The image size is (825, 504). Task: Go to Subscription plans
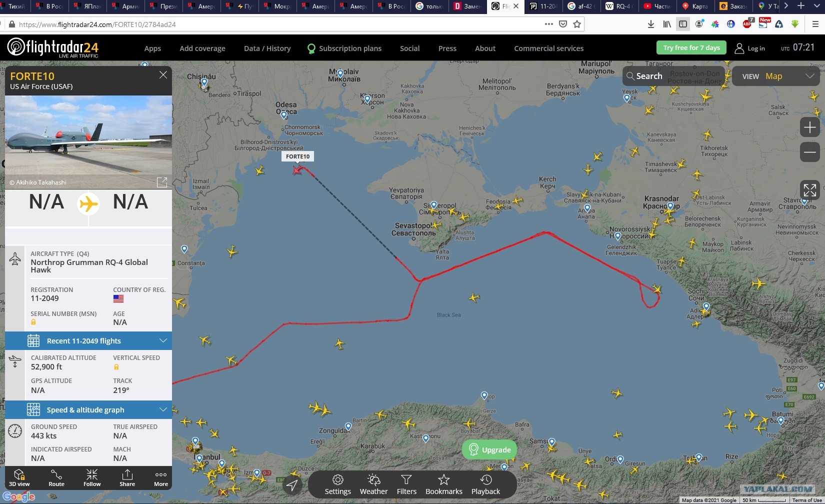point(344,48)
